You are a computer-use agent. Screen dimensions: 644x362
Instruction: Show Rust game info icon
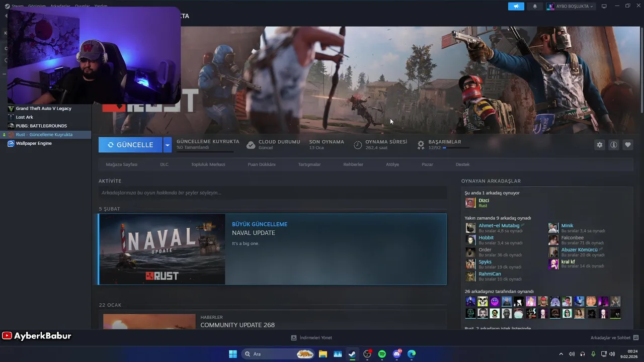pos(614,145)
